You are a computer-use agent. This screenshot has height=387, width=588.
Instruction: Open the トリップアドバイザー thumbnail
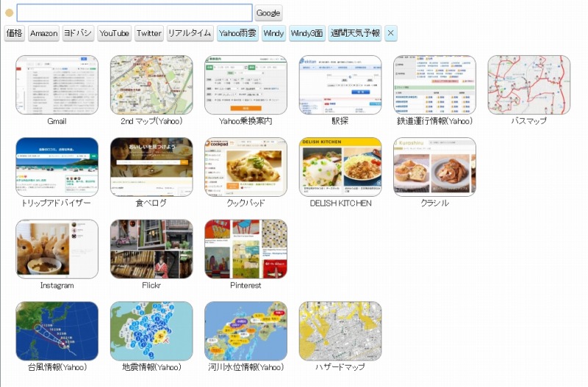(x=57, y=167)
